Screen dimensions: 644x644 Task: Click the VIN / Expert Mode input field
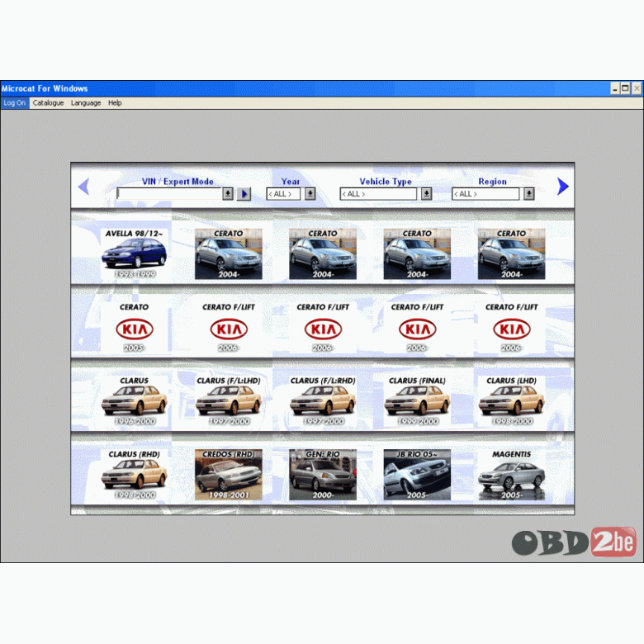click(169, 193)
